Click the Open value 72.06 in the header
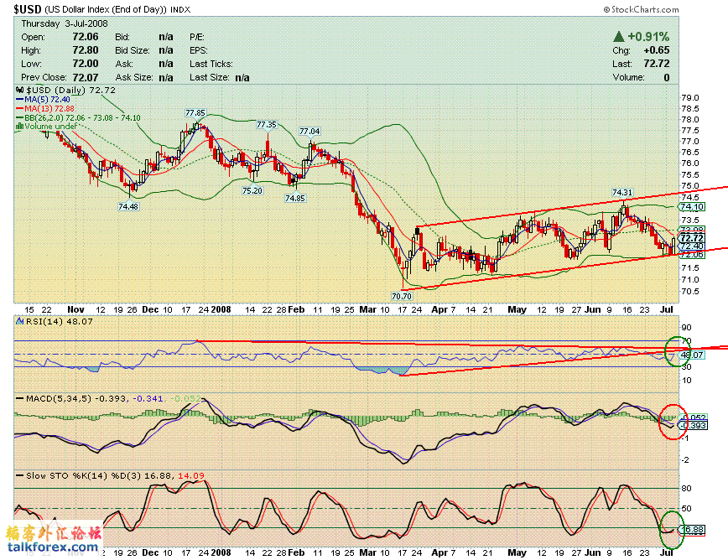Viewport: 728px width, 560px height. (x=86, y=37)
